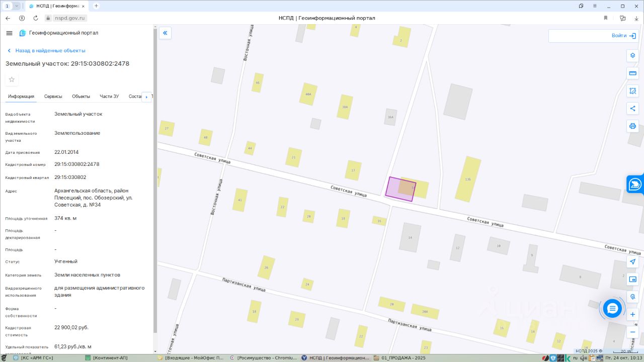Collapse the left information panel
Image resolution: width=644 pixels, height=362 pixels.
tap(165, 33)
